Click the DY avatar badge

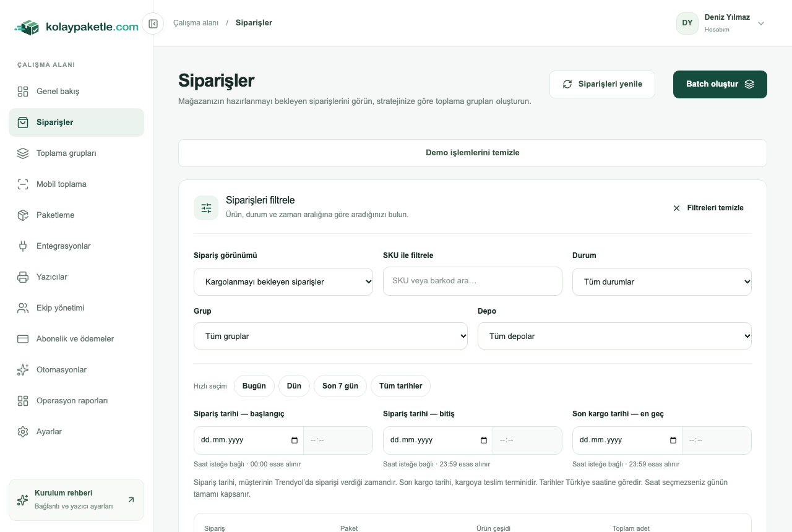pyautogui.click(x=687, y=24)
